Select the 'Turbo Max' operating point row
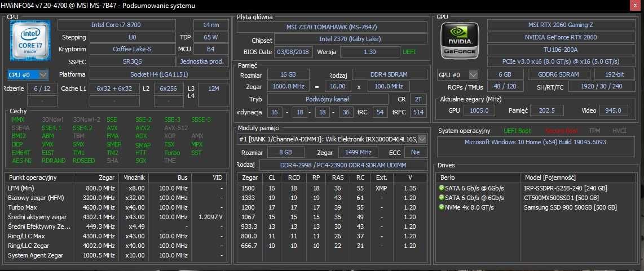The width and height of the screenshot is (644, 271). point(116,207)
